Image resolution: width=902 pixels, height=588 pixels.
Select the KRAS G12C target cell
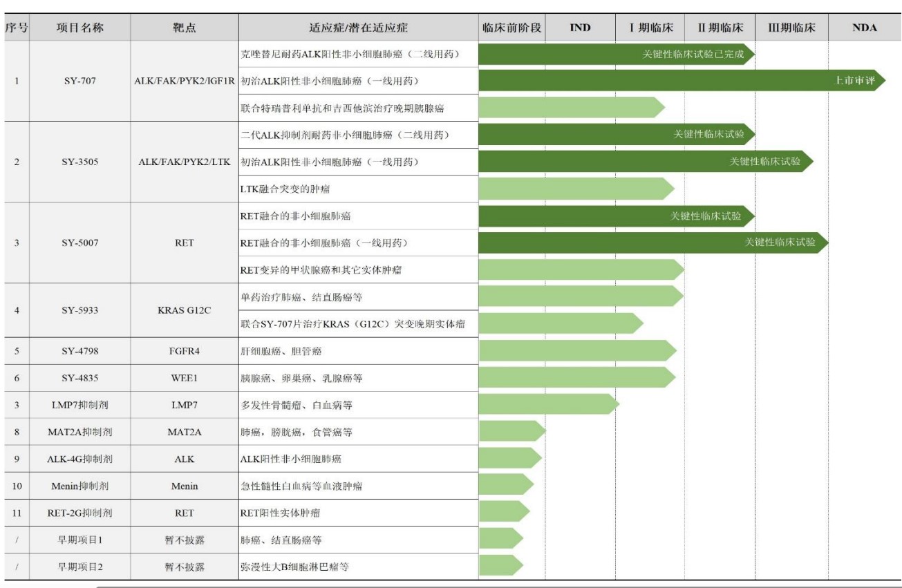click(x=184, y=310)
